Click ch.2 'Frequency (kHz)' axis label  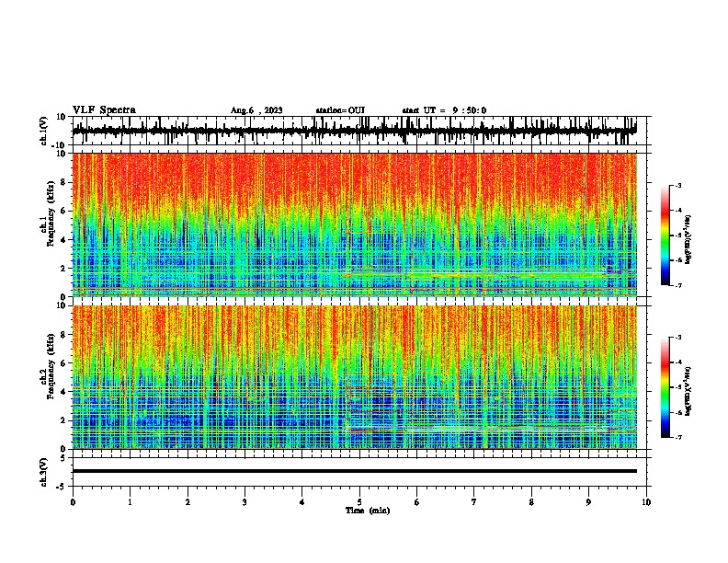[x=51, y=366]
